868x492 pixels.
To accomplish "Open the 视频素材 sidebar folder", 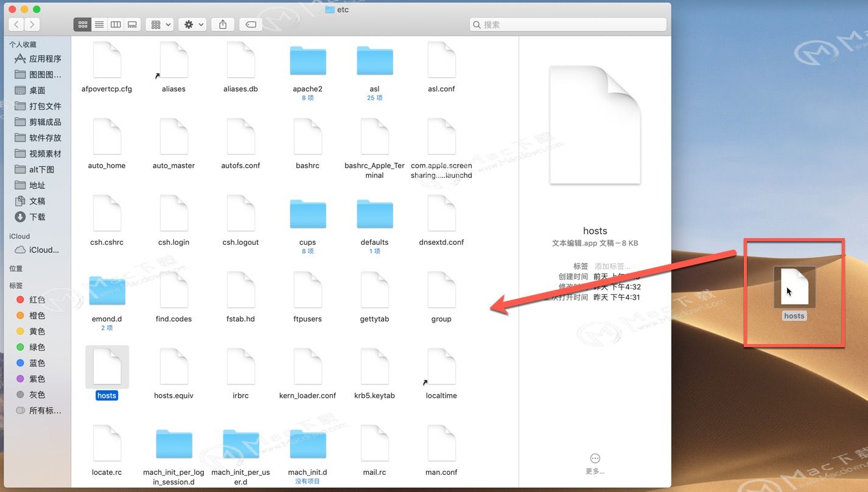I will 38,153.
